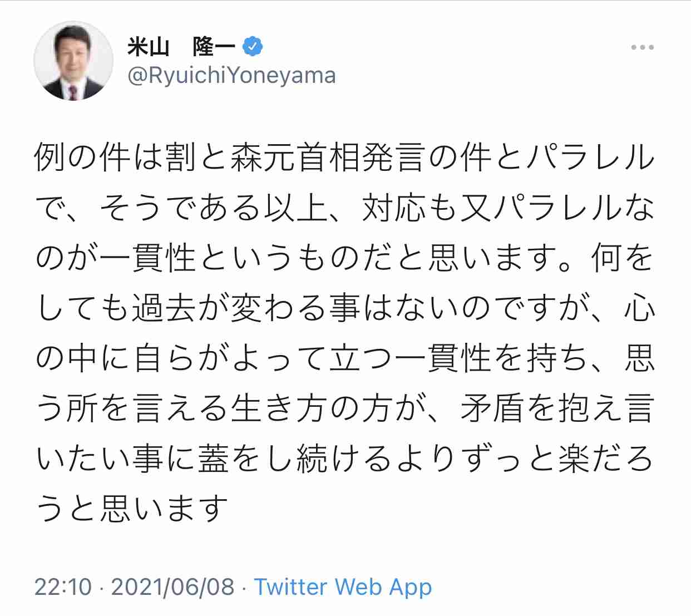Click the line starting で、そうである以上
This screenshot has width=691, height=616.
coord(345,207)
